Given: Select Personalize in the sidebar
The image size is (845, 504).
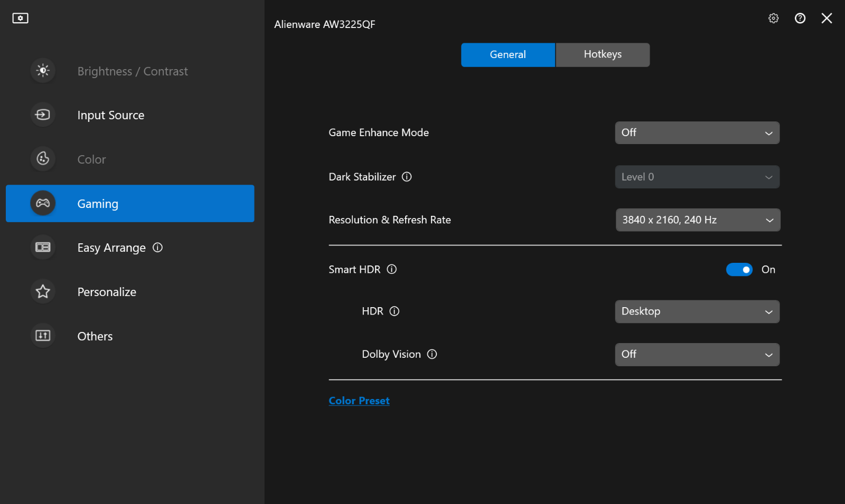Looking at the screenshot, I should pyautogui.click(x=130, y=292).
